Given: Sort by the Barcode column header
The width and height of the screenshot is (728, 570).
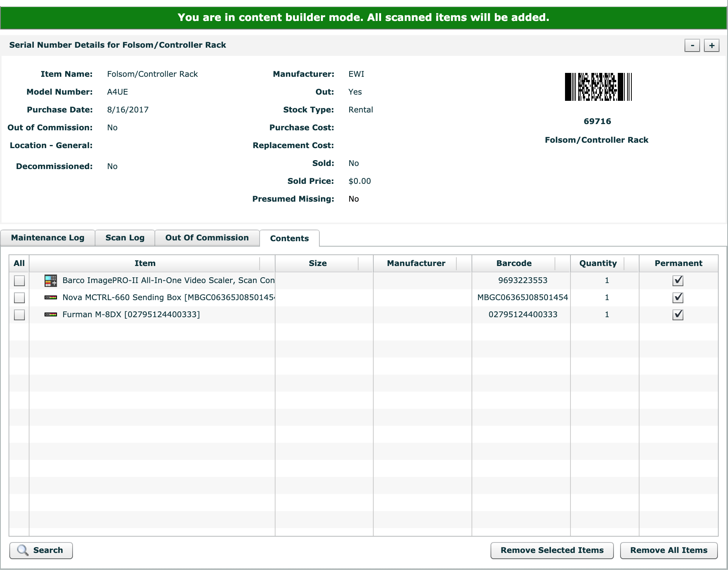Looking at the screenshot, I should pyautogui.click(x=514, y=263).
